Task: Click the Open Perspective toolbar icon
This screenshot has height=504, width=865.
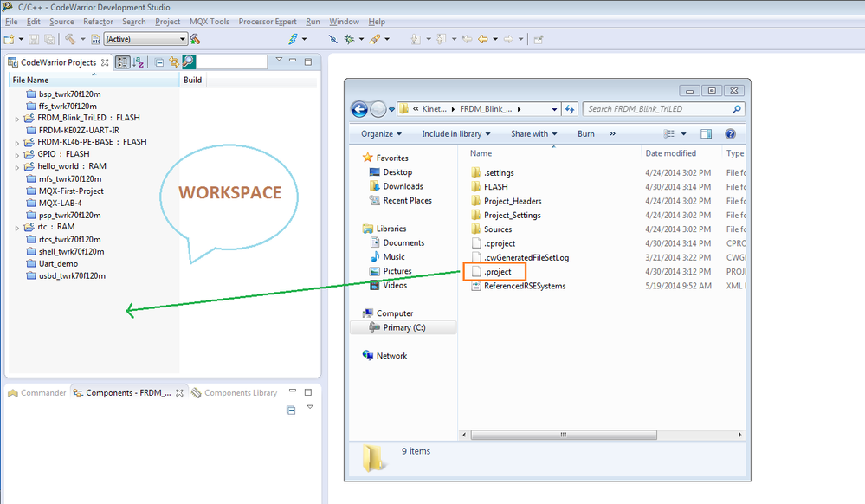Action: point(539,39)
